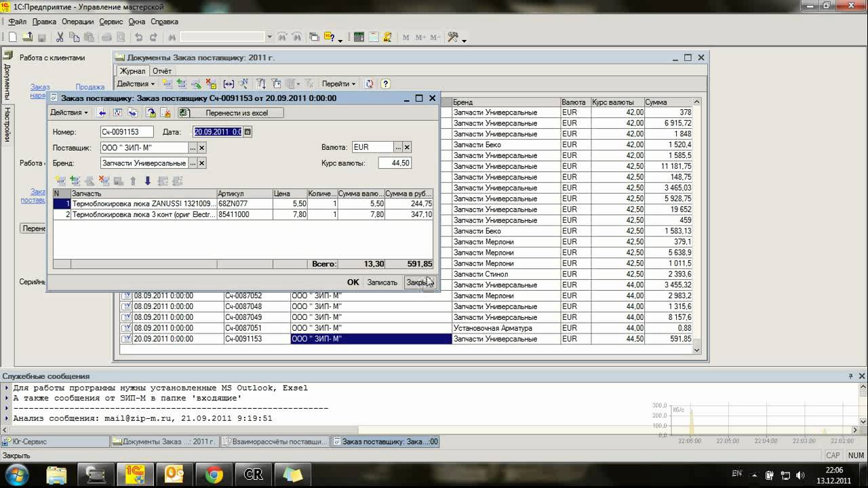Create a new document with main toolbar icon

[x=12, y=37]
